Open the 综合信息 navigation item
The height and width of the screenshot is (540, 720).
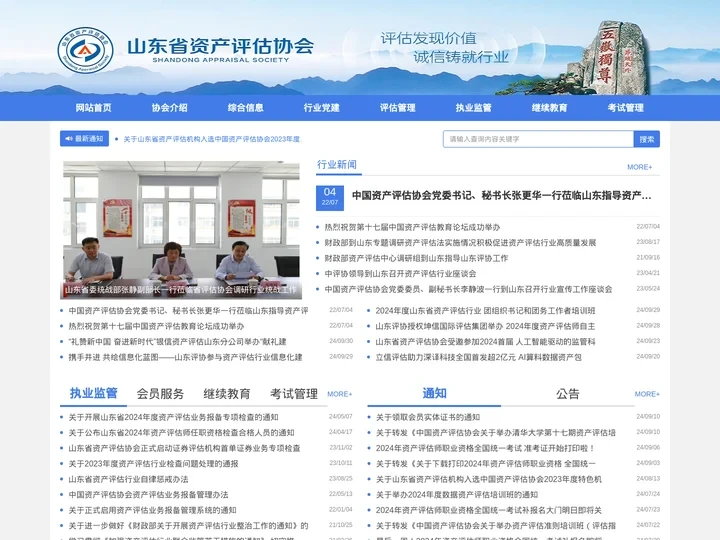click(x=246, y=108)
